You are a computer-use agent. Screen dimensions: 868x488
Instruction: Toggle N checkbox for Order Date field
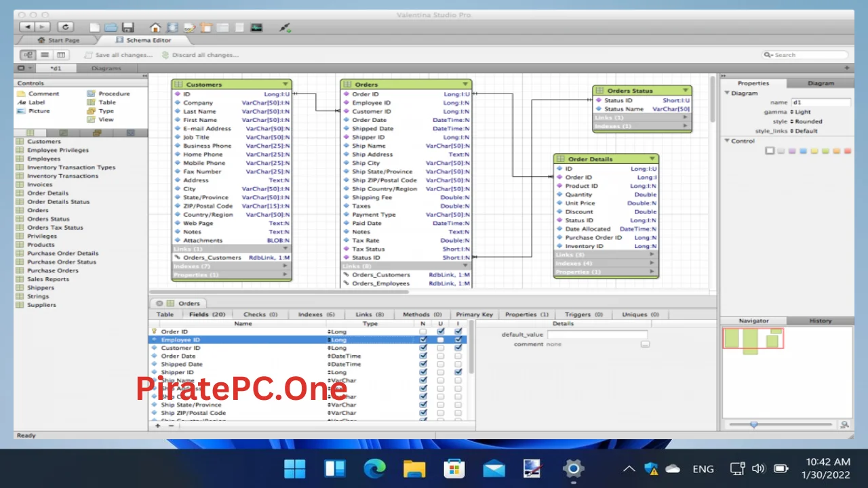pyautogui.click(x=423, y=357)
